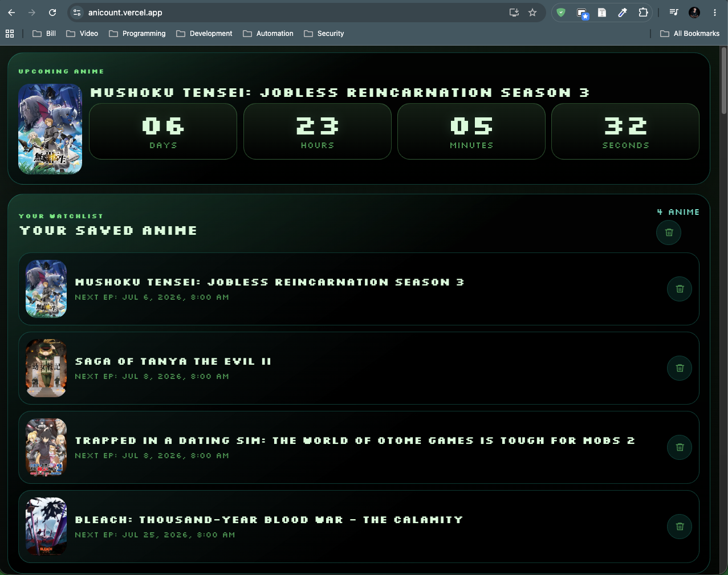The height and width of the screenshot is (575, 728).
Task: Open the extension with blue star badge
Action: click(x=582, y=13)
